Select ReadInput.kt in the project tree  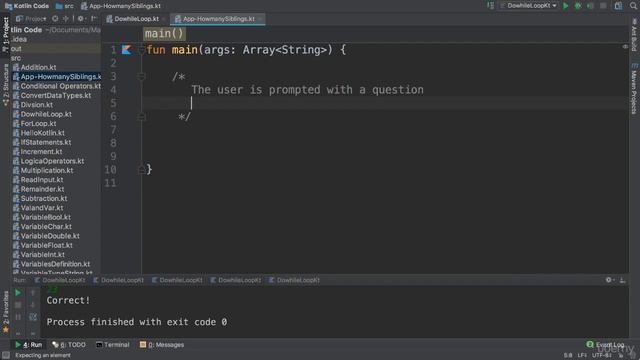click(x=38, y=180)
